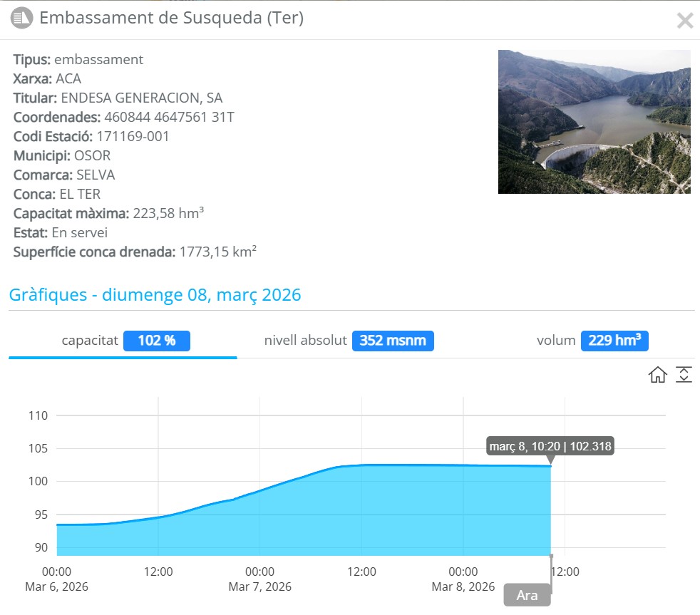The image size is (700, 615).
Task: Click the Mar 7, 2026 axis label
Action: [x=260, y=586]
